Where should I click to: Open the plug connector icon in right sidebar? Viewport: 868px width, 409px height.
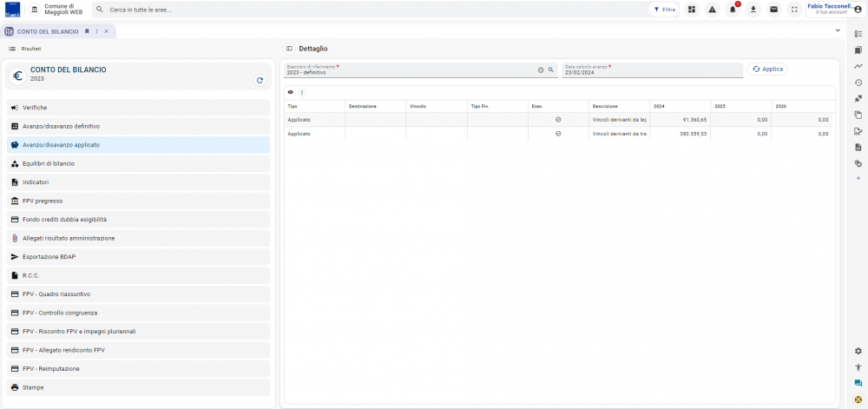858,98
